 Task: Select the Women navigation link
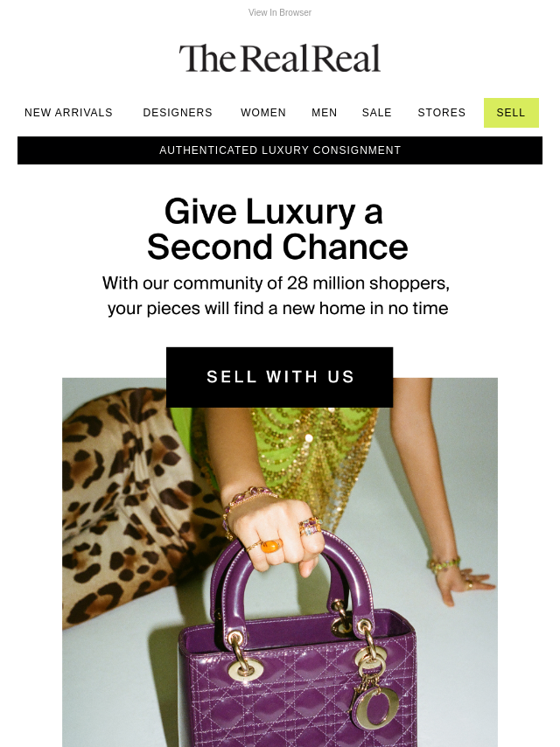[263, 113]
